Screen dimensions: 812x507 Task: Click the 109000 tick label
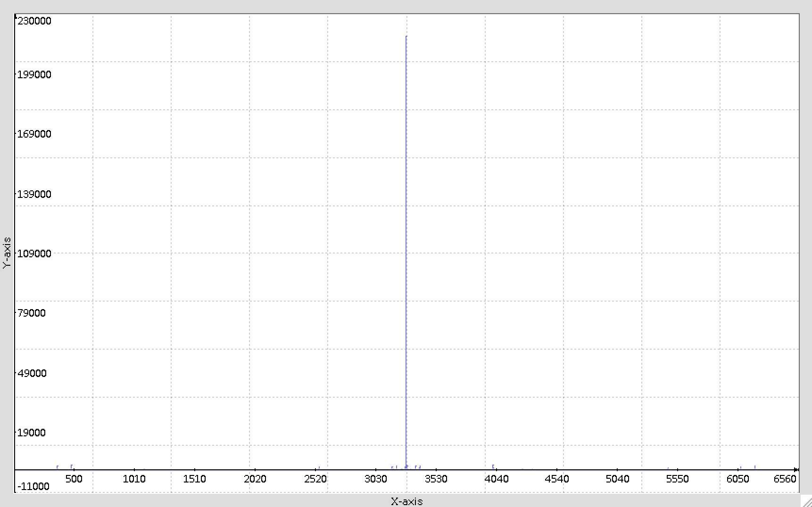pyautogui.click(x=34, y=253)
